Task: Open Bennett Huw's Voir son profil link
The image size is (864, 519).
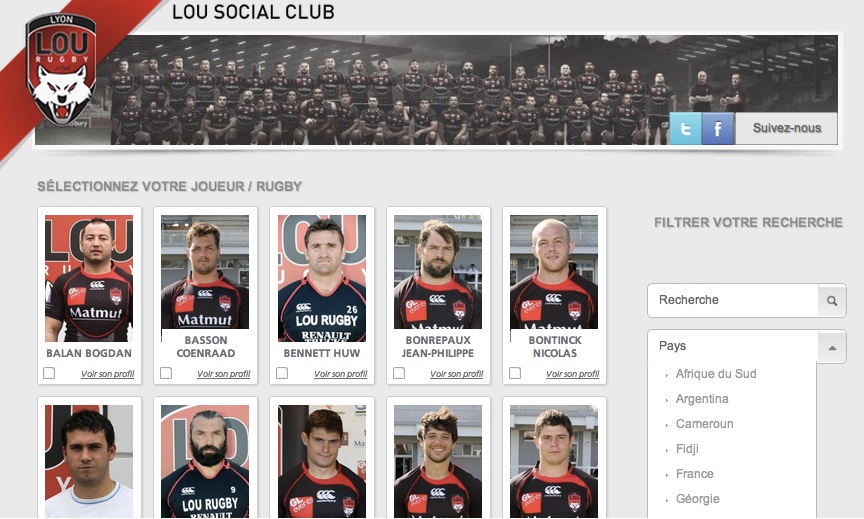Action: 341,374
